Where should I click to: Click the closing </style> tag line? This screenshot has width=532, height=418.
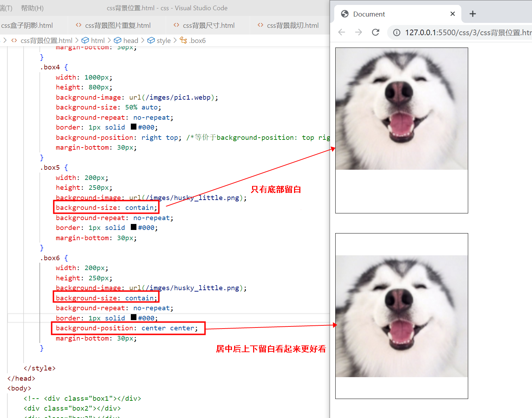[39, 368]
